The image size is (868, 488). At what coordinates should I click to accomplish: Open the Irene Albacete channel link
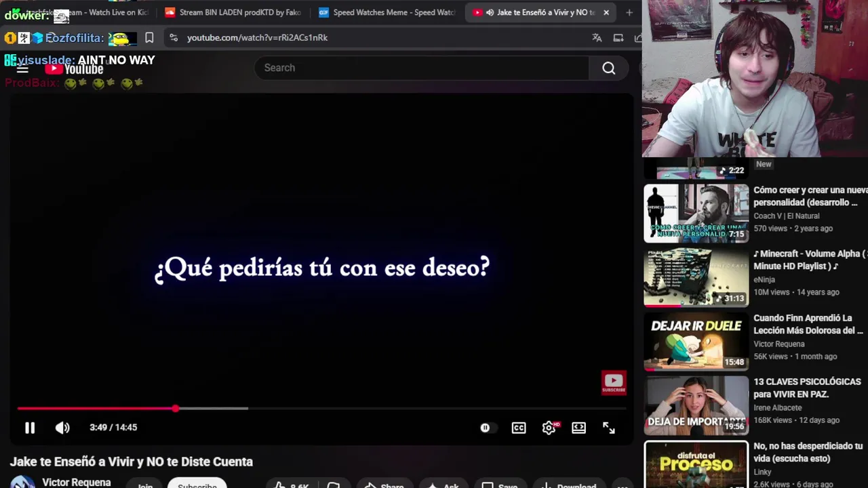tap(778, 407)
